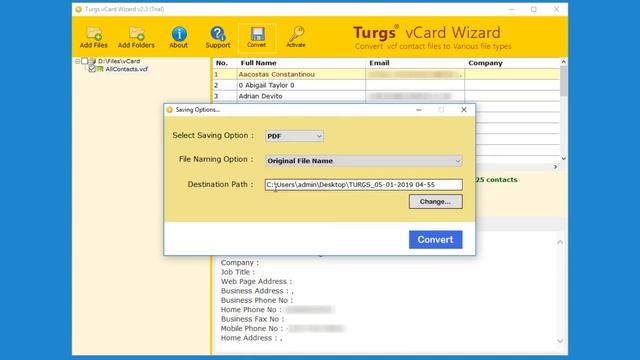Close the Saving Options dialog
The height and width of the screenshot is (360, 640).
pyautogui.click(x=464, y=110)
